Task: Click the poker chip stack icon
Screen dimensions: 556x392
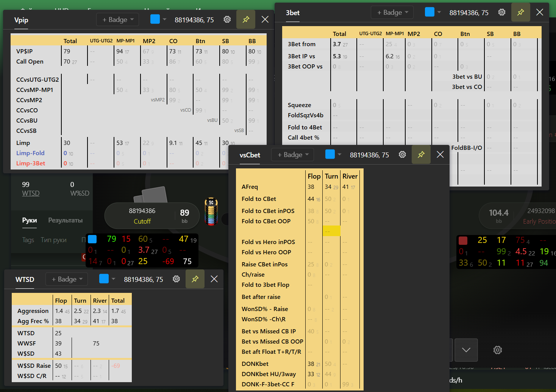Action: coord(211,211)
